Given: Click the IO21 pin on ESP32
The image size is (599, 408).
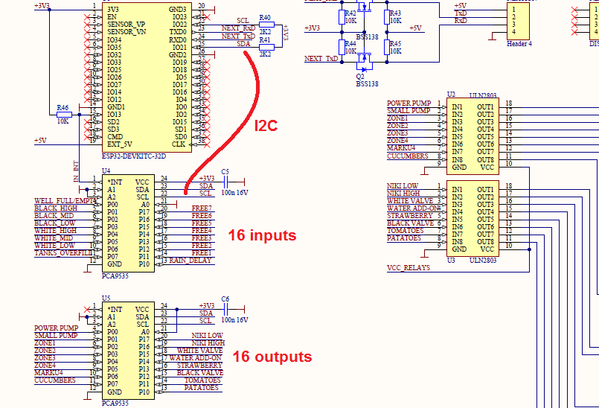Looking at the screenshot, I should click(x=180, y=47).
